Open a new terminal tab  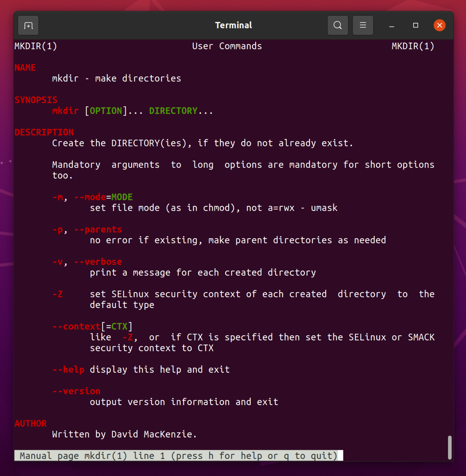pos(28,25)
